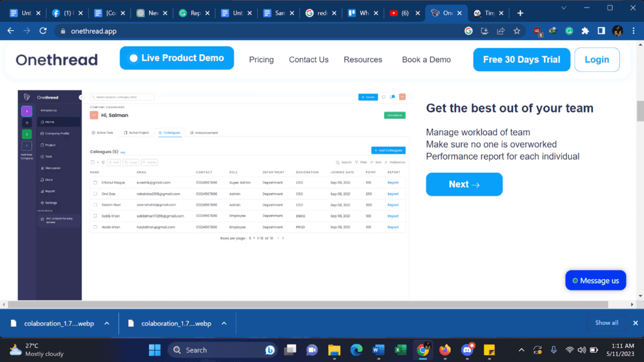Screen dimensions: 644x362
Task: Open Discord from the taskbar
Action: coord(467,350)
